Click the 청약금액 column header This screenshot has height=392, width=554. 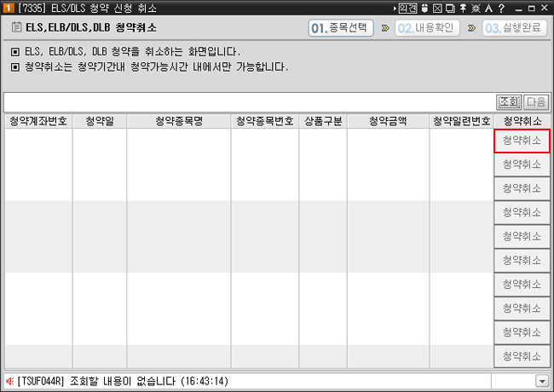[388, 121]
